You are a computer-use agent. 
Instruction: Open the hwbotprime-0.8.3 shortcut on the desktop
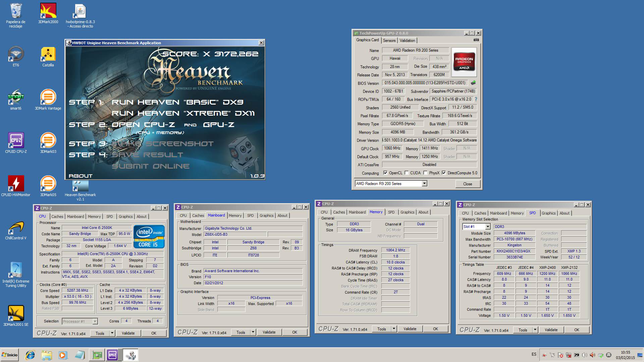pos(80,16)
